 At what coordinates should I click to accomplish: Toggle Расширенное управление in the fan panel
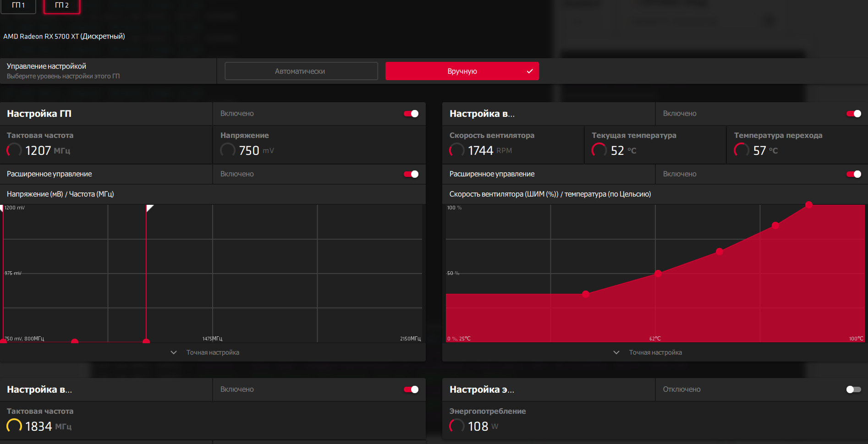pyautogui.click(x=854, y=174)
